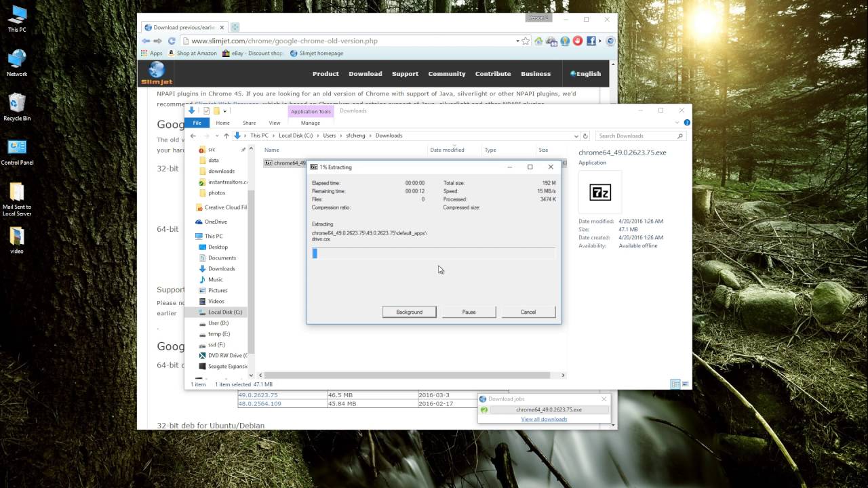Image resolution: width=868 pixels, height=488 pixels.
Task: Click chrome64_49.0.2623.75.exe in Download jobs popup
Action: [x=549, y=409]
